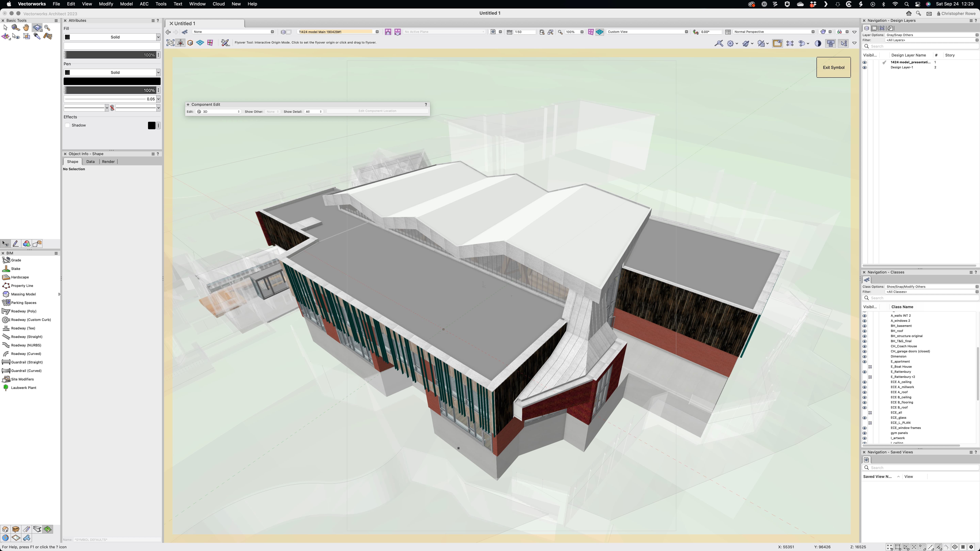The width and height of the screenshot is (980, 551).
Task: Click the Grade tool in BIM palette
Action: click(16, 260)
